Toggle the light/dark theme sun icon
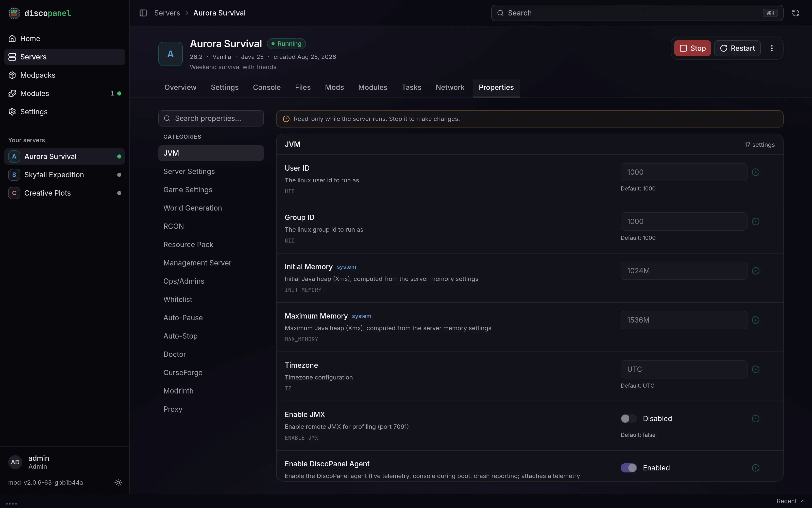The height and width of the screenshot is (508, 812). (118, 482)
